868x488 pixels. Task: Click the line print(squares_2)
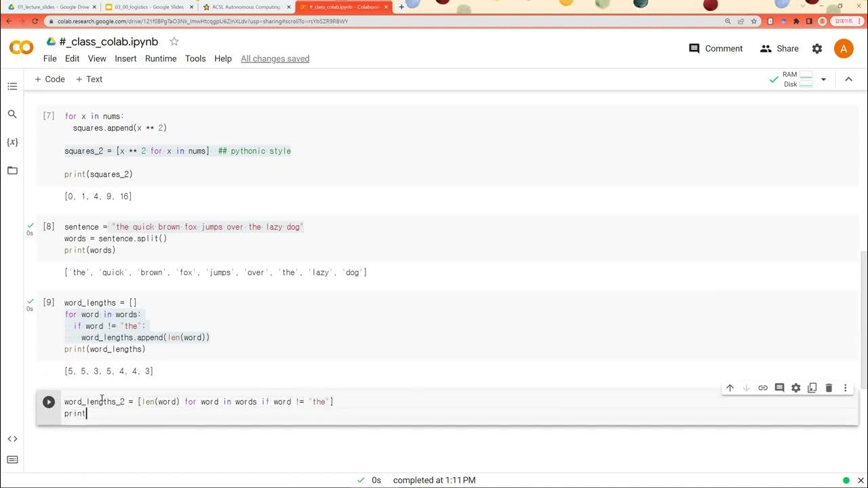[x=98, y=174]
